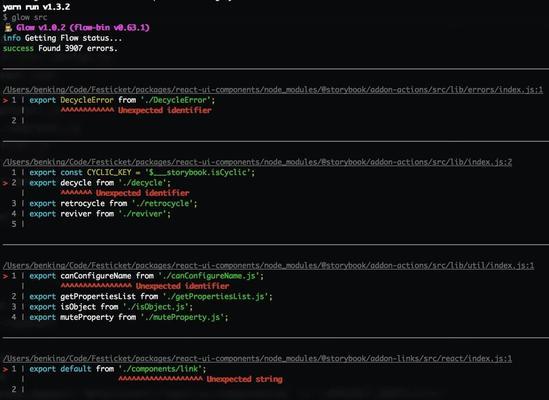The height and width of the screenshot is (400, 549).
Task: Click the red arrow marker beside export default line
Action: 5,369
